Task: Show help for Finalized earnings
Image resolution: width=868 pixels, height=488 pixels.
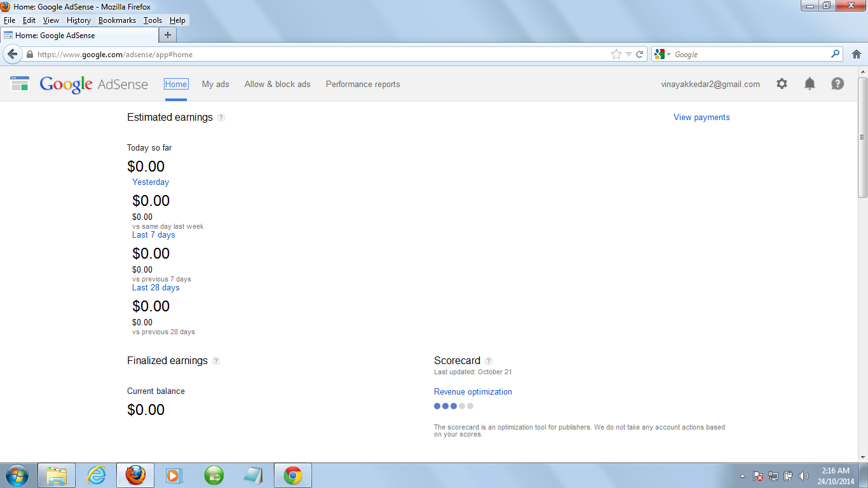Action: point(216,361)
